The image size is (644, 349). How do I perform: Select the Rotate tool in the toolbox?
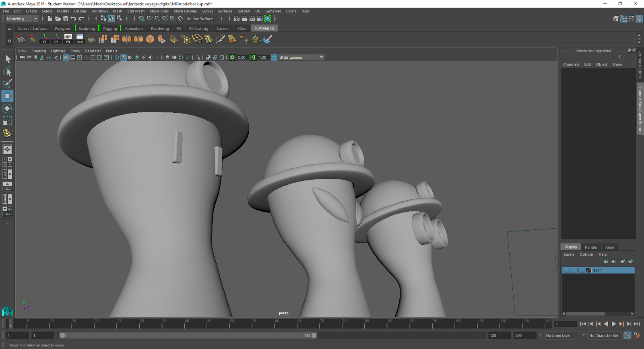[x=7, y=108]
